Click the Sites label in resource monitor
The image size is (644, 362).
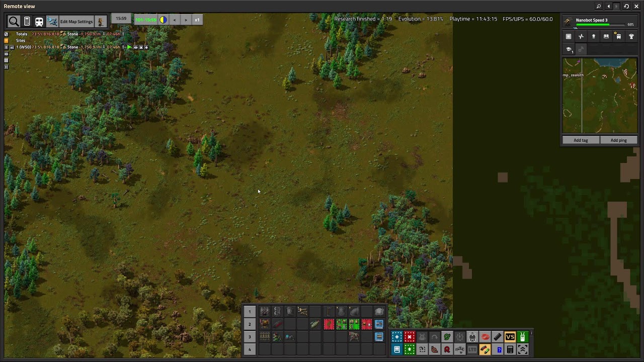pos(21,41)
